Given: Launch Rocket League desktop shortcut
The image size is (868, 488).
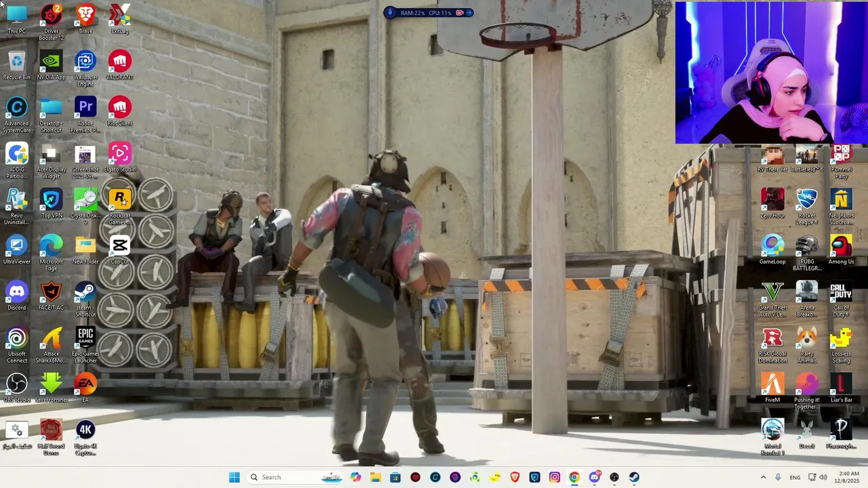Looking at the screenshot, I should click(x=806, y=207).
